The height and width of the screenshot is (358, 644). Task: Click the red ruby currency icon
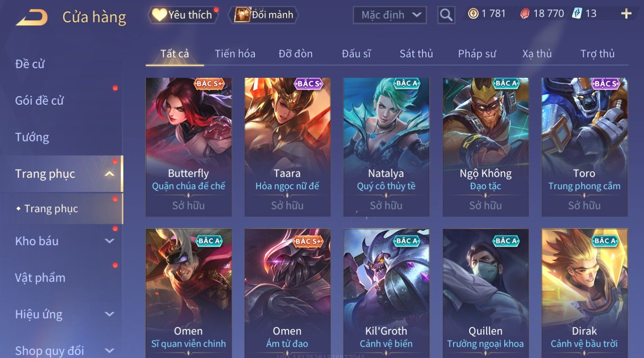coord(525,14)
